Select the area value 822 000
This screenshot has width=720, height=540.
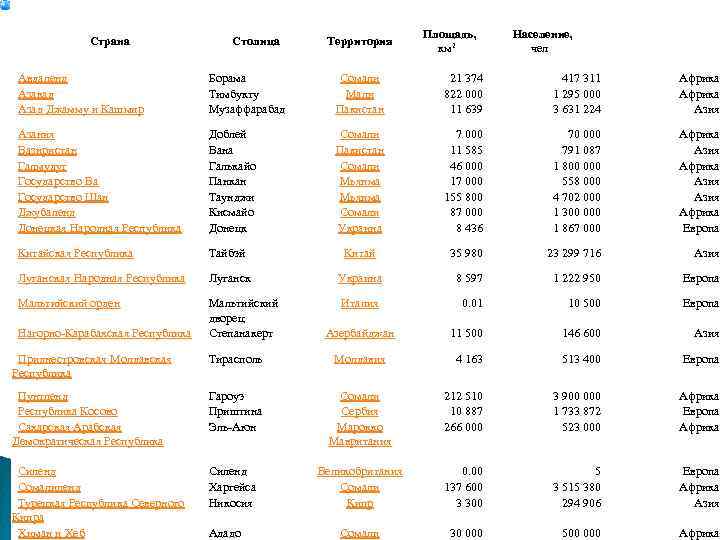point(464,94)
